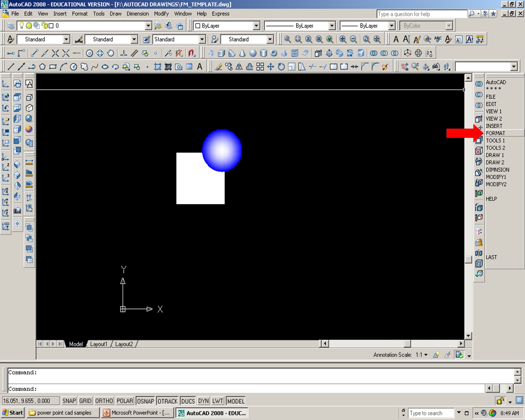Image resolution: width=525 pixels, height=420 pixels.
Task: Toggle ORTHO mode in status bar
Action: [104, 401]
